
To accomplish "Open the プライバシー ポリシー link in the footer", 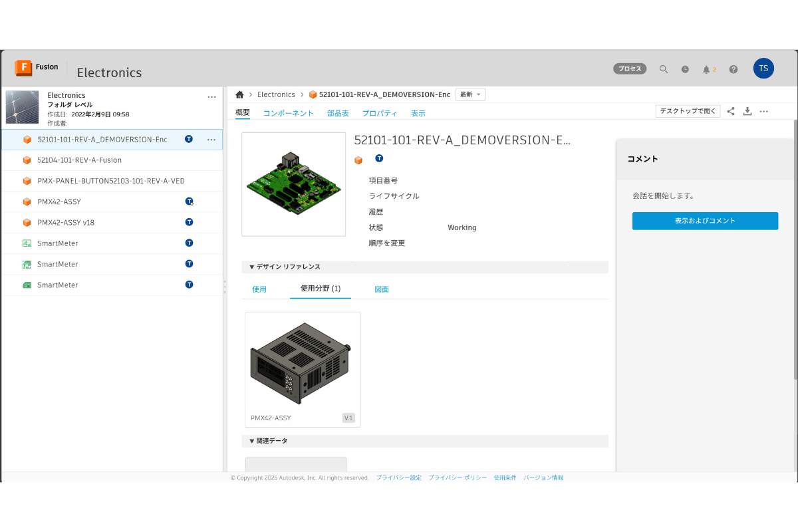I will point(457,477).
